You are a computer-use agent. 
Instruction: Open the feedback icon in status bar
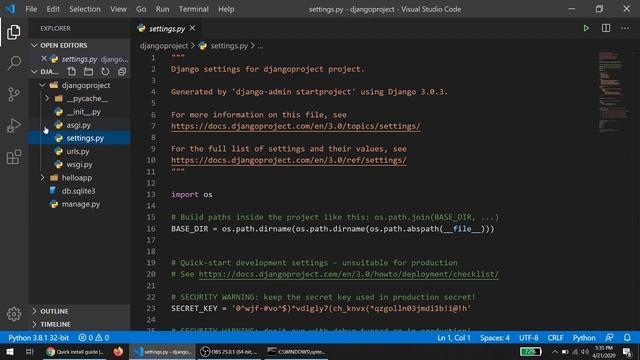click(609, 338)
